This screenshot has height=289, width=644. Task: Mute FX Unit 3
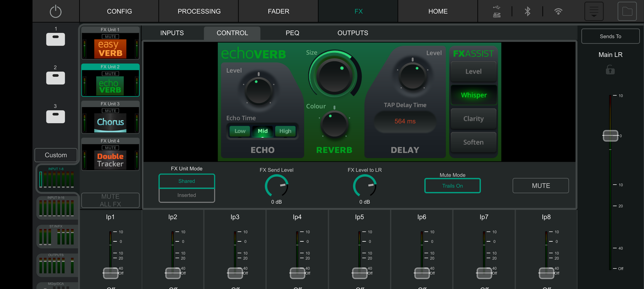110,111
